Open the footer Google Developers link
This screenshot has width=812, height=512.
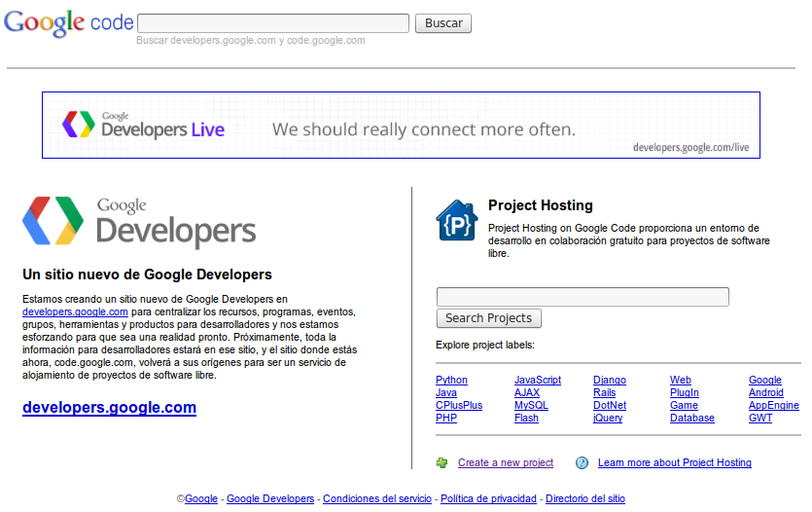tap(270, 498)
